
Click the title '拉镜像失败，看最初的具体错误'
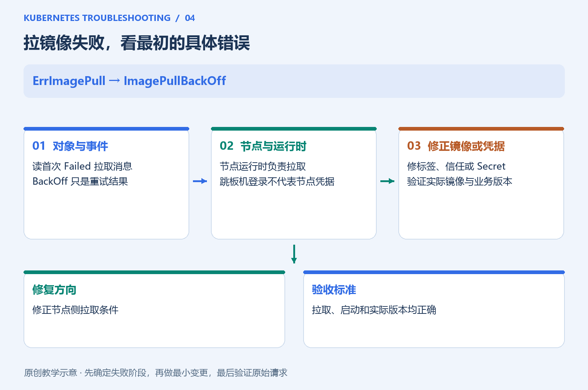point(137,43)
